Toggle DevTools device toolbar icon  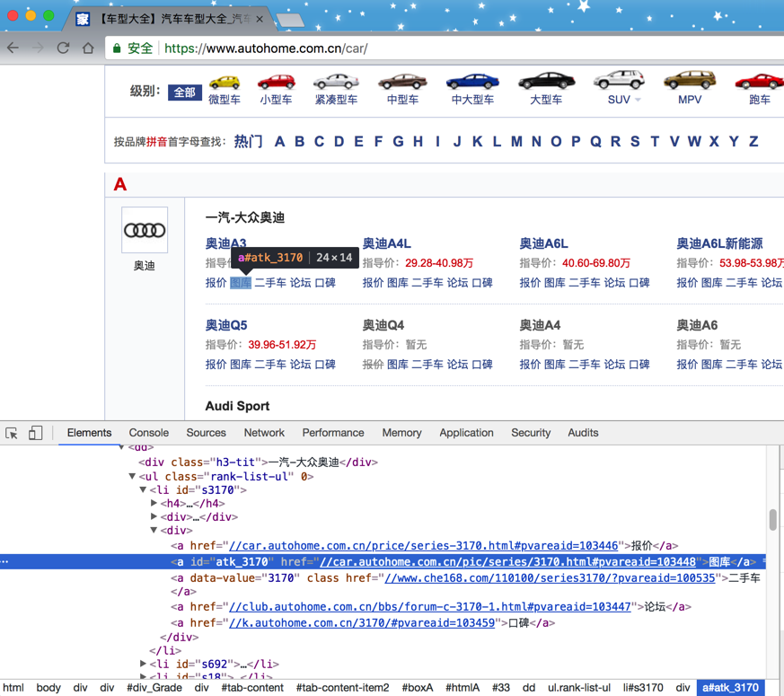pyautogui.click(x=35, y=433)
